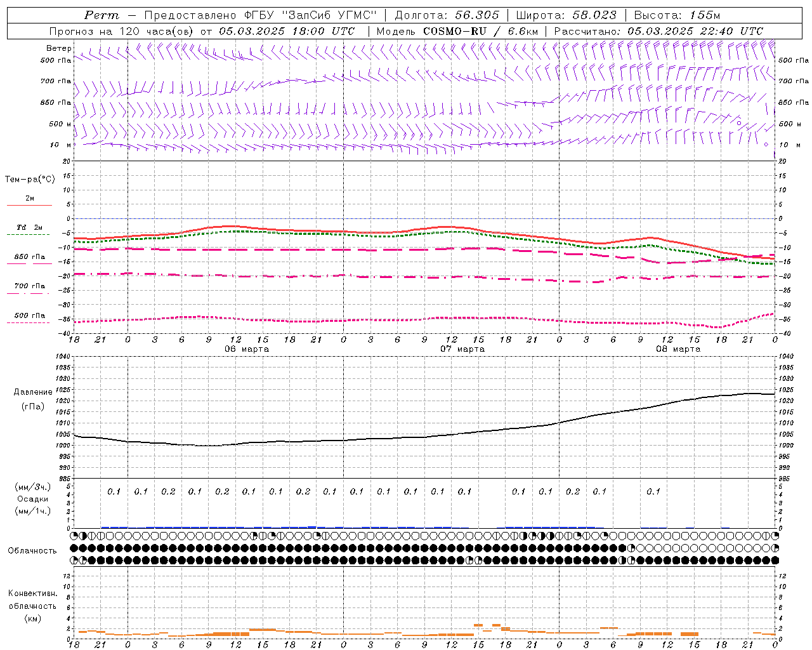The height and width of the screenshot is (650, 812).
Task: Click the "ЗапСиб УГМС" provider text
Action: coord(329,15)
